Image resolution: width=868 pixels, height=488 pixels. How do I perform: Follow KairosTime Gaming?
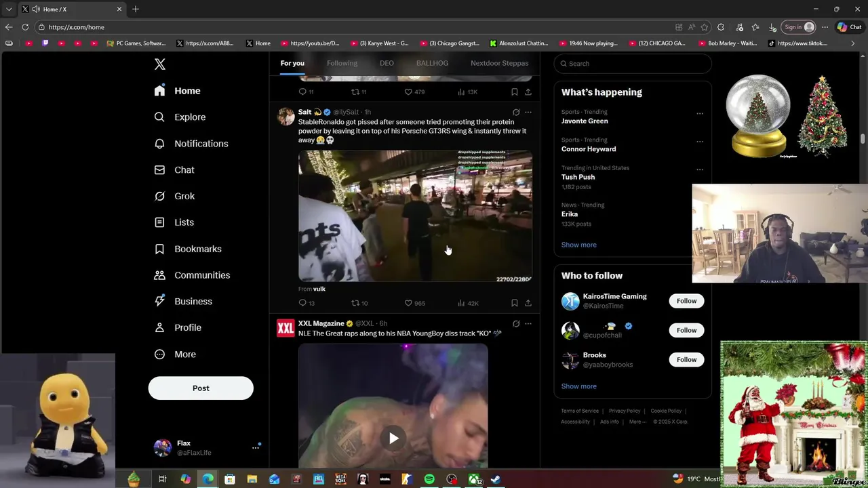click(686, 301)
